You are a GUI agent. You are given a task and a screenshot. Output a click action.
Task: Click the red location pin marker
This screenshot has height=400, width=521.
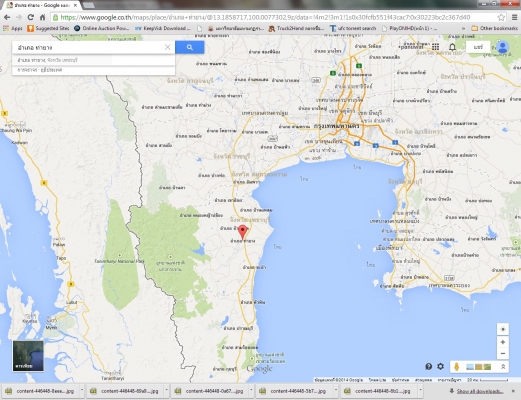coord(243,232)
